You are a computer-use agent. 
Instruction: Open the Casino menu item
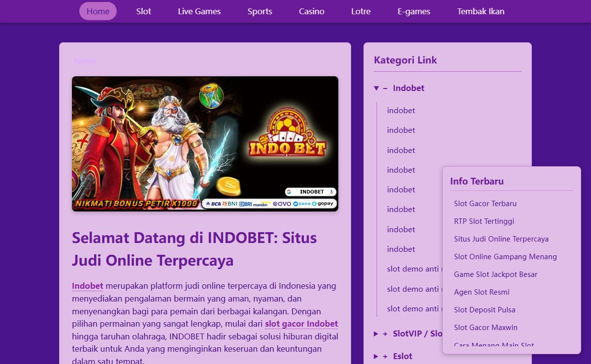312,11
